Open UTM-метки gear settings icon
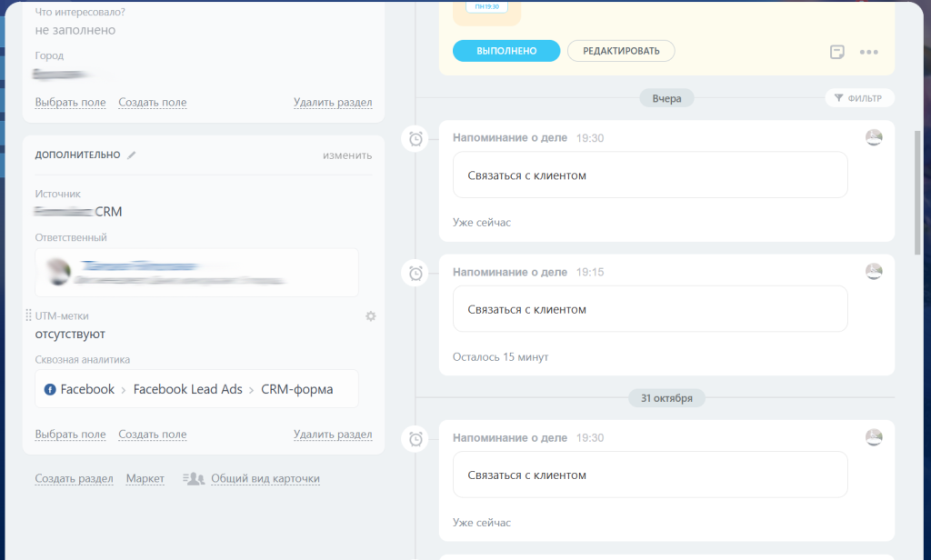Screen dimensions: 931x560 370,316
